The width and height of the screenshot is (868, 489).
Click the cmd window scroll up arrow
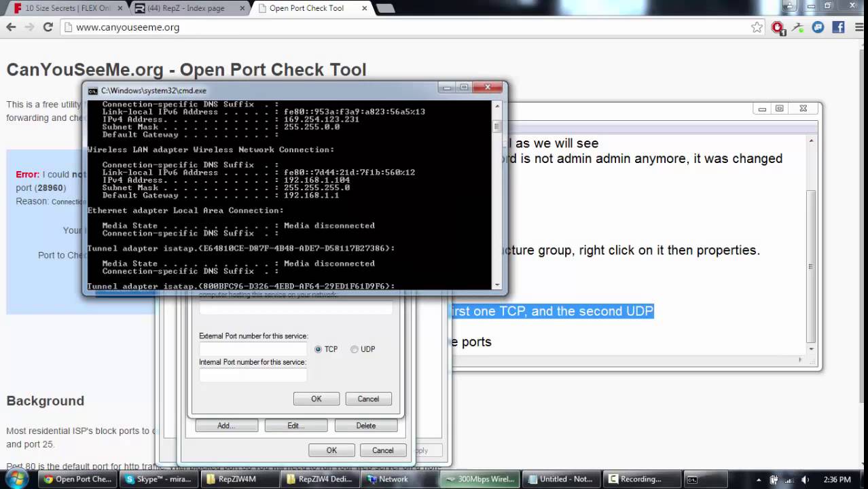(x=497, y=106)
